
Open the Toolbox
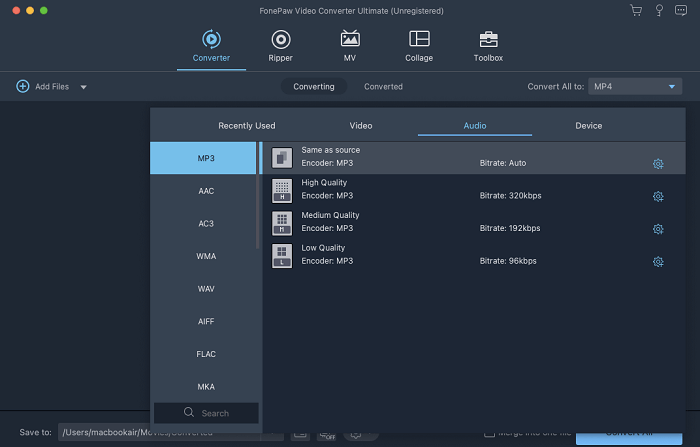coord(488,45)
